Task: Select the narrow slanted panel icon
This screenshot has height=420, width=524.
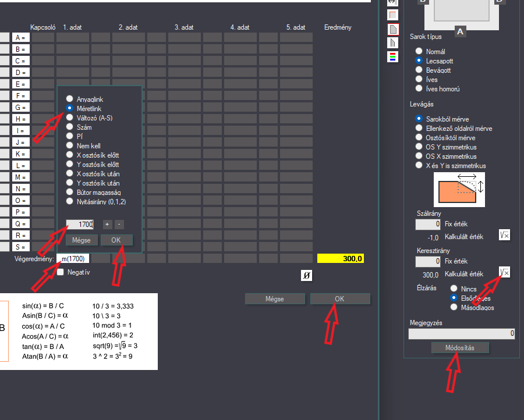Action: pyautogui.click(x=392, y=42)
